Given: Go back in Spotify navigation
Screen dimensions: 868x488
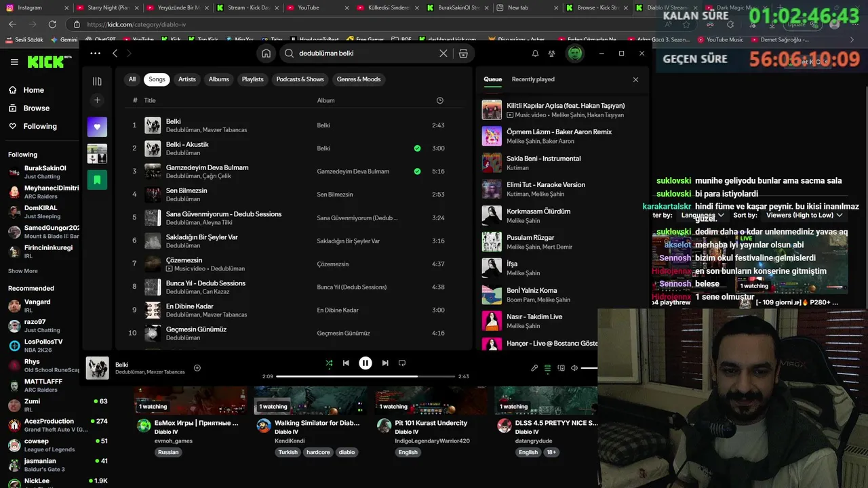Looking at the screenshot, I should [x=115, y=53].
